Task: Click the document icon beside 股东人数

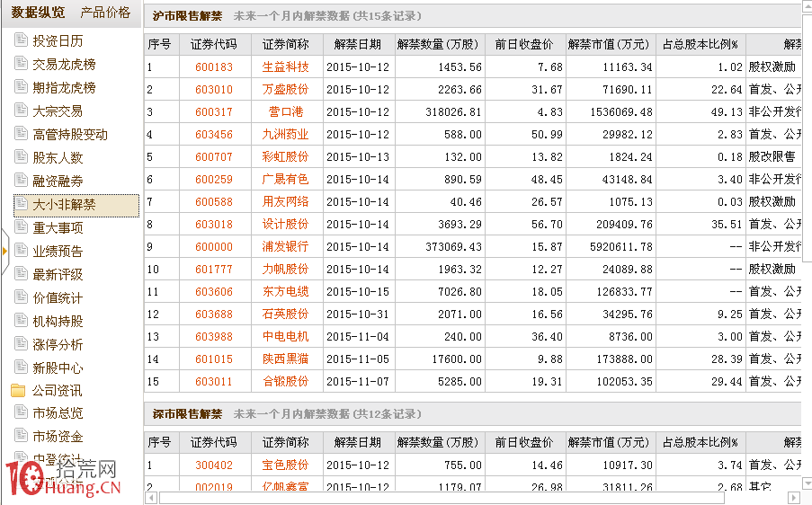Action: 21,156
